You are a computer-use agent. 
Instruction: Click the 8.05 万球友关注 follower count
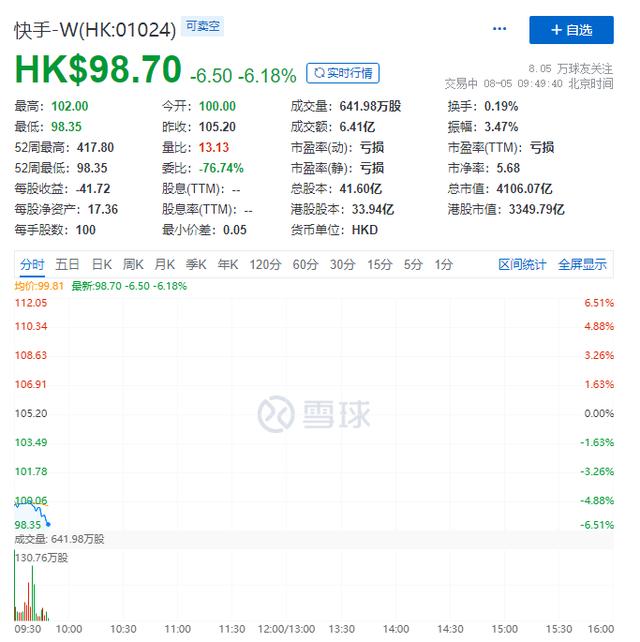pos(570,68)
